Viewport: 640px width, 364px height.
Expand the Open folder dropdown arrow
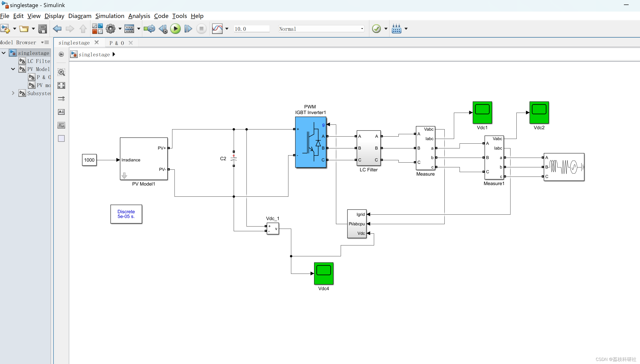33,29
